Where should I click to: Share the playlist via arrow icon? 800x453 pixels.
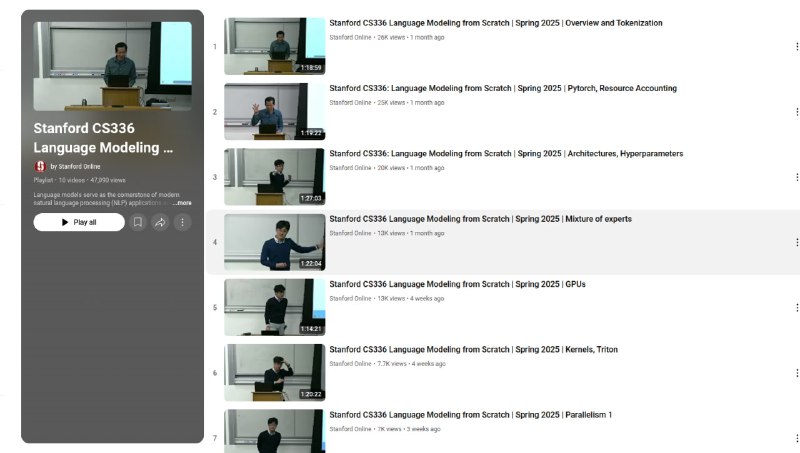pos(160,222)
